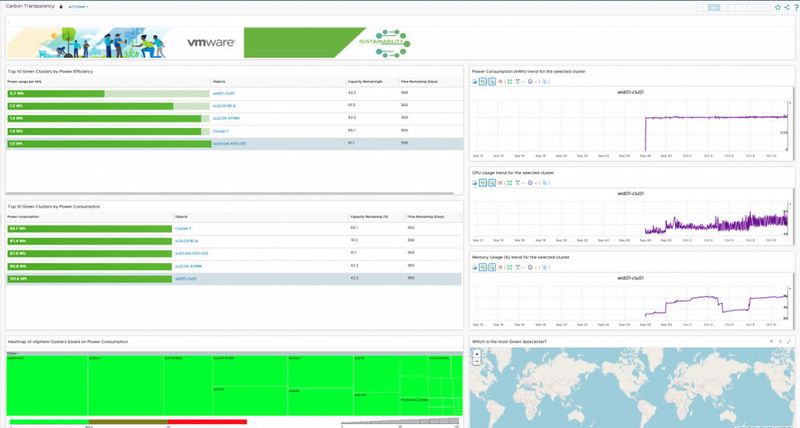Toggle the trend line icon in Power Consumption trend toolbar
This screenshot has height=428, width=800.
[483, 82]
